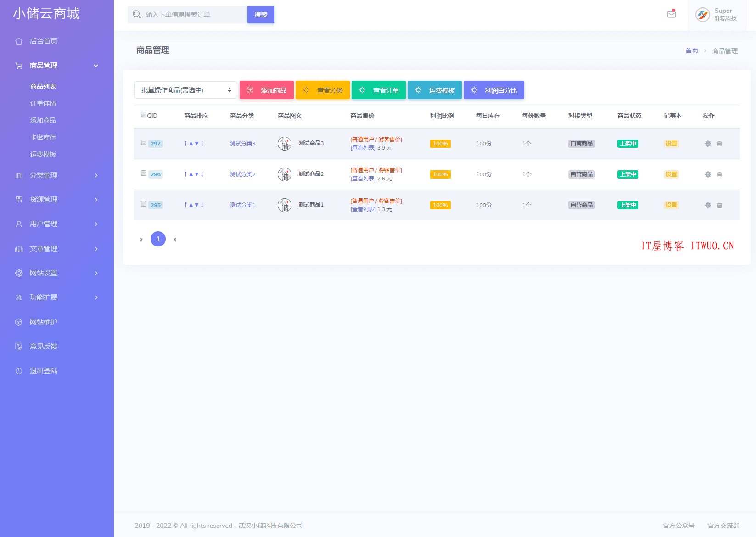Open the mail notifications icon

click(672, 14)
